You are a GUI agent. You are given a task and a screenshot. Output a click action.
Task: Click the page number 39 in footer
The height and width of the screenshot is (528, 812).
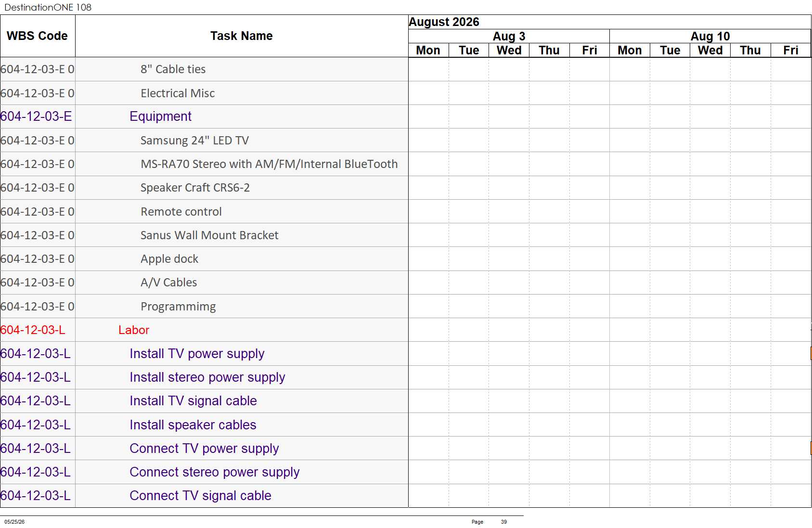coord(504,522)
